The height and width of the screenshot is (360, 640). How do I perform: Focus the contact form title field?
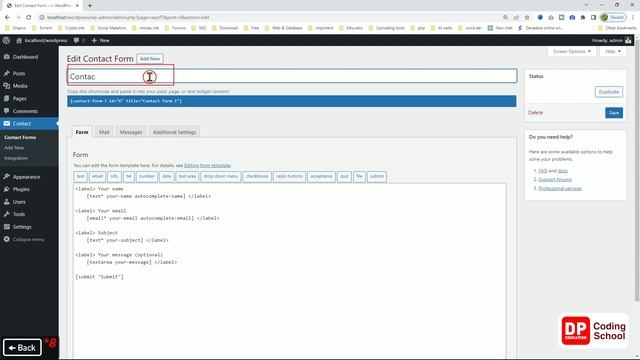292,76
